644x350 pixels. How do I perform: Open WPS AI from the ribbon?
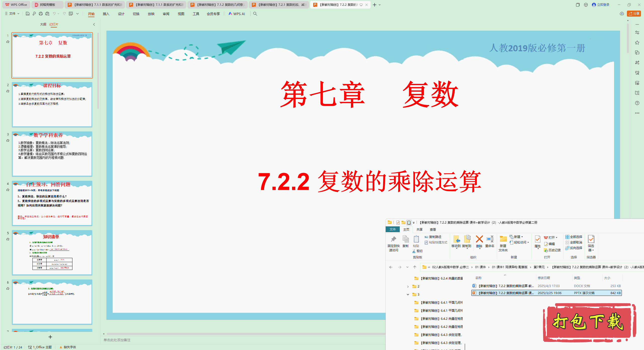236,14
